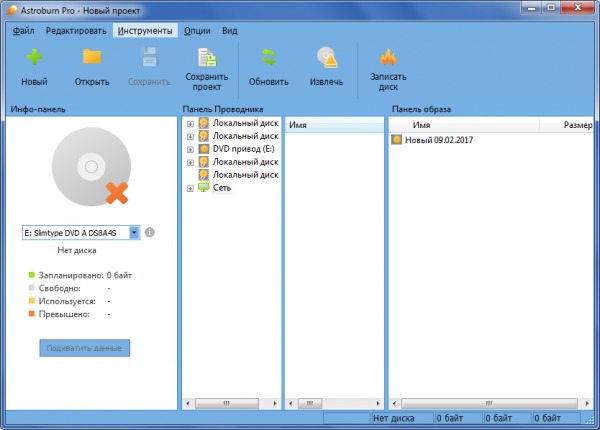The width and height of the screenshot is (600, 430).
Task: Click the info icon beside drive selector
Action: point(149,232)
